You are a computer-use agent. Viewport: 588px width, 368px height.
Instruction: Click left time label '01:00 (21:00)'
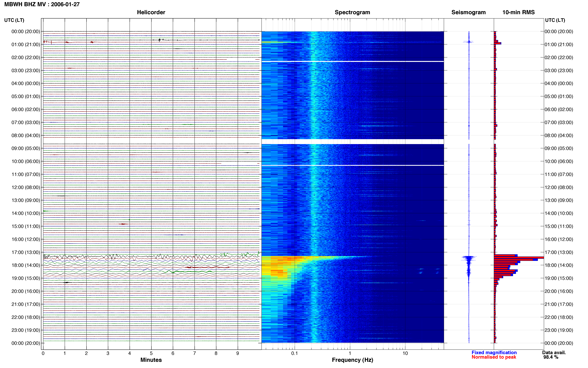pos(26,45)
